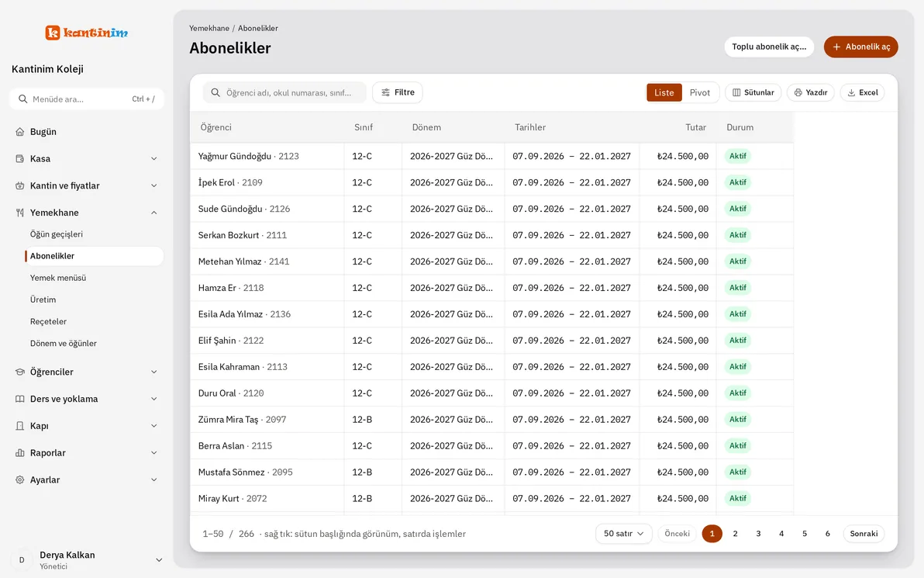Click the Kasa wallet icon
924x578 pixels.
20,158
